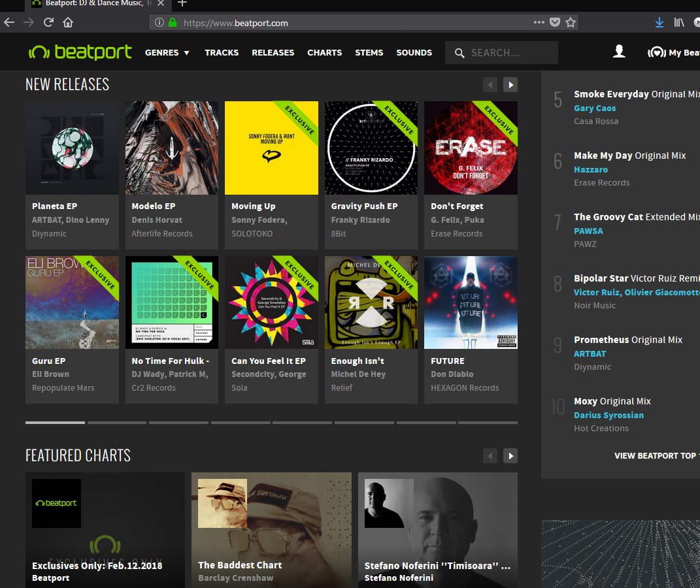Open the Moving Up yellow album cover
The image size is (700, 588).
(271, 148)
